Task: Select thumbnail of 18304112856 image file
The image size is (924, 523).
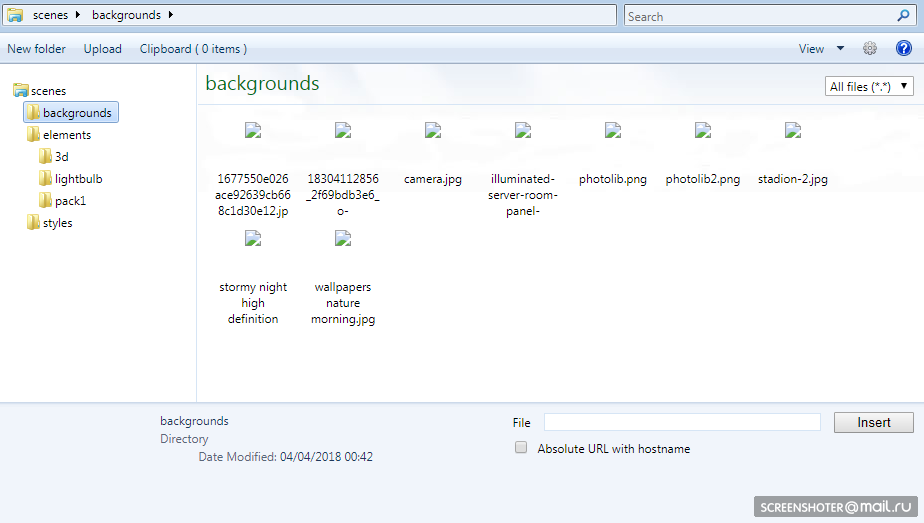Action: click(343, 130)
